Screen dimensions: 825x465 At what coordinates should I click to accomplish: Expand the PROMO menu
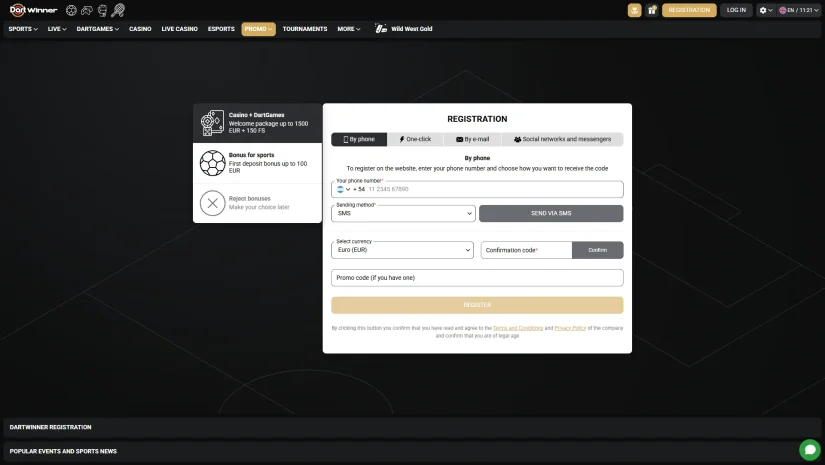pyautogui.click(x=258, y=29)
